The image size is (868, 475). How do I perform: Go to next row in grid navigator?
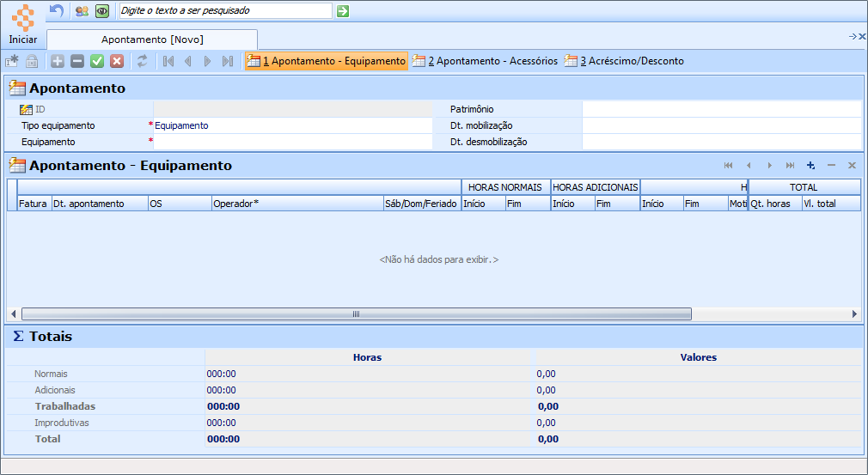click(x=769, y=165)
